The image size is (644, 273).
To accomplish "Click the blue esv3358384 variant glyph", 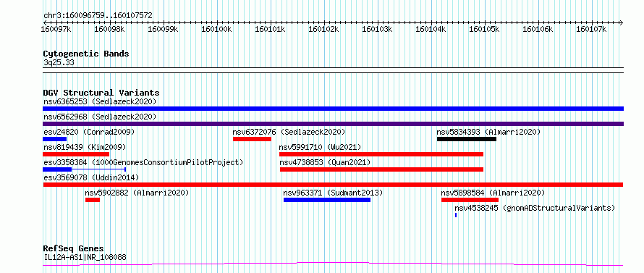I will pyautogui.click(x=84, y=169).
